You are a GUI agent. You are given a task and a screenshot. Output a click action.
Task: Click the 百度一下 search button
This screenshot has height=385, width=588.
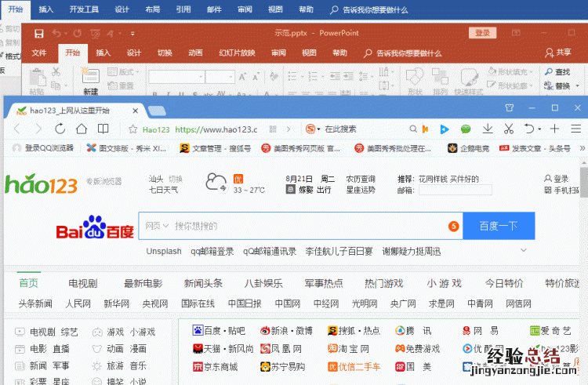pos(499,226)
